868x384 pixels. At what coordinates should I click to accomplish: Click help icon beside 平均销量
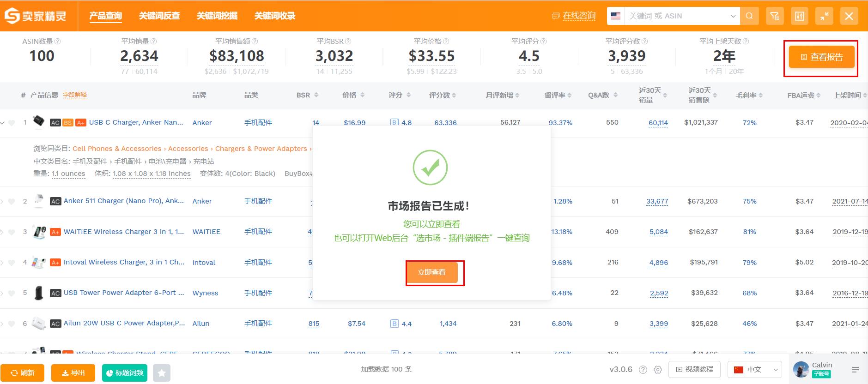[x=154, y=42]
